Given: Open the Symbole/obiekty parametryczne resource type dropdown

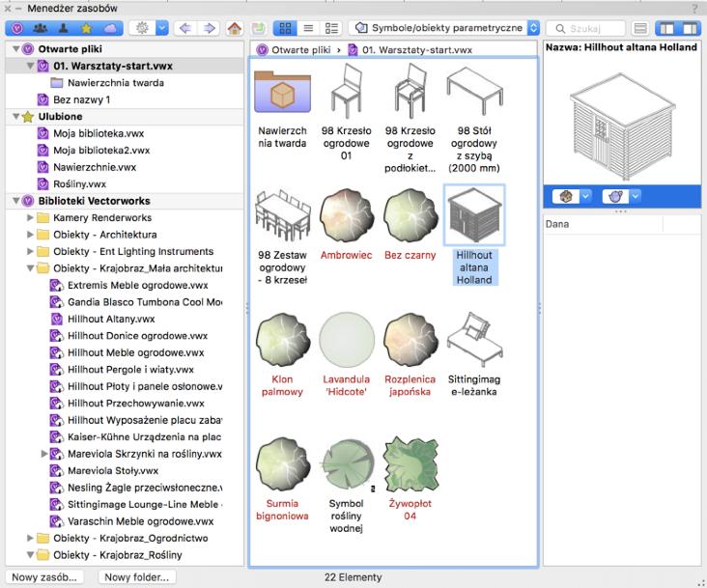Looking at the screenshot, I should click(x=443, y=28).
